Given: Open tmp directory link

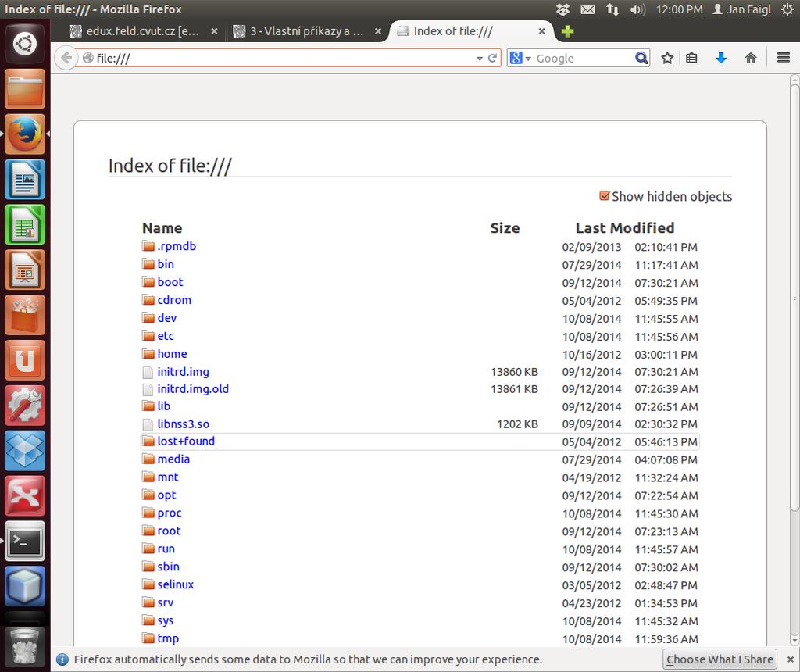Looking at the screenshot, I should [168, 638].
